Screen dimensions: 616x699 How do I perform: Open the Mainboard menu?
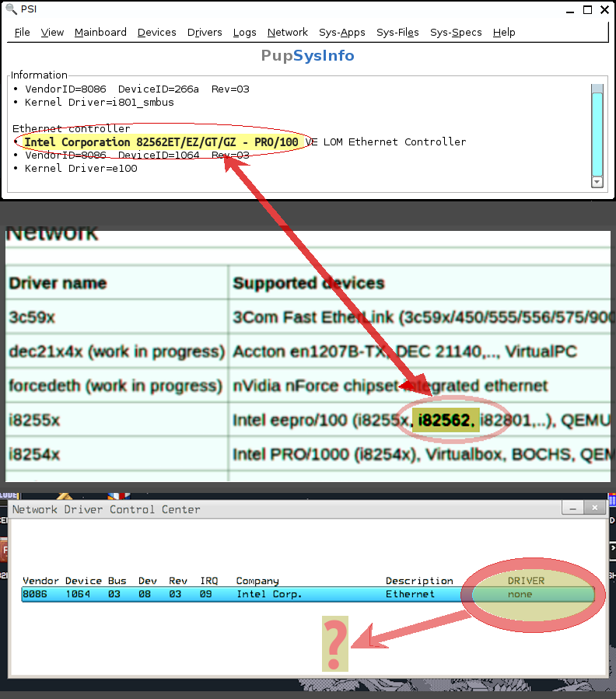pos(100,32)
